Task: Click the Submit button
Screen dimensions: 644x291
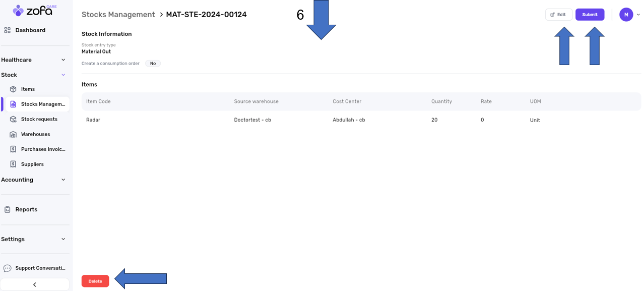Action: [x=590, y=15]
